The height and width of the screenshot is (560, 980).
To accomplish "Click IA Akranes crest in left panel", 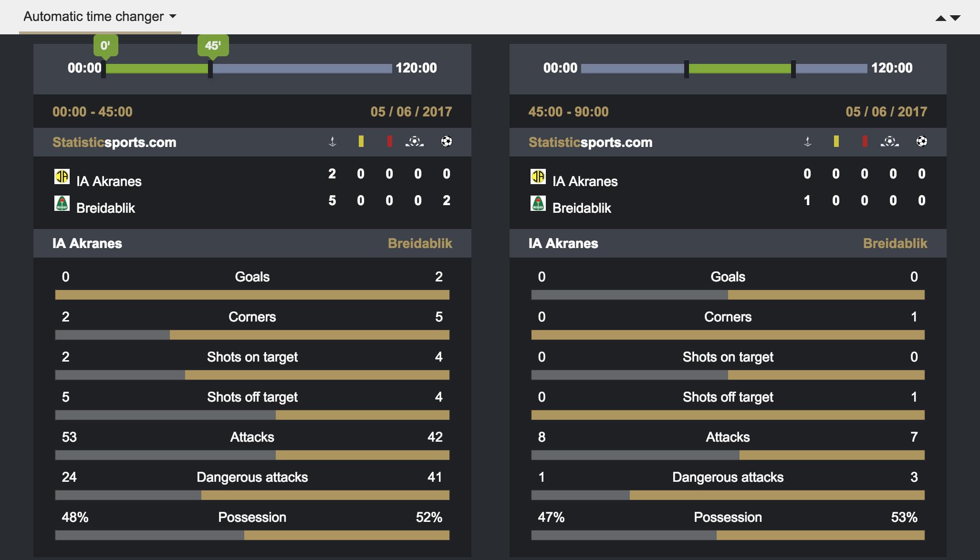I will coord(62,176).
